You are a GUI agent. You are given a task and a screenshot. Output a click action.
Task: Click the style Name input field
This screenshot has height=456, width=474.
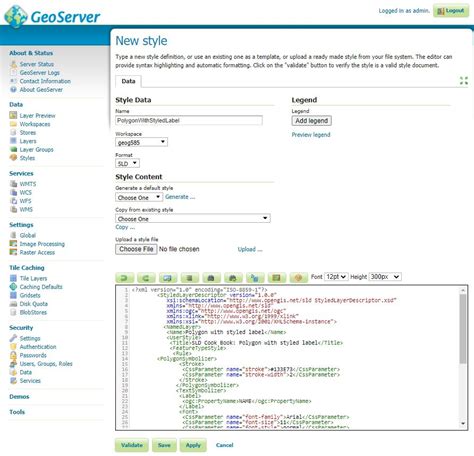189,120
